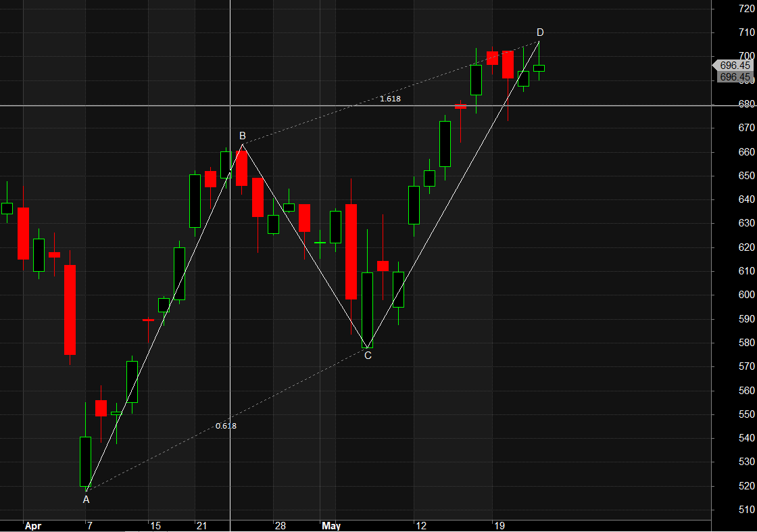Viewport: 757px width, 532px height.
Task: Click the Apr label on the date axis
Action: coord(33,525)
